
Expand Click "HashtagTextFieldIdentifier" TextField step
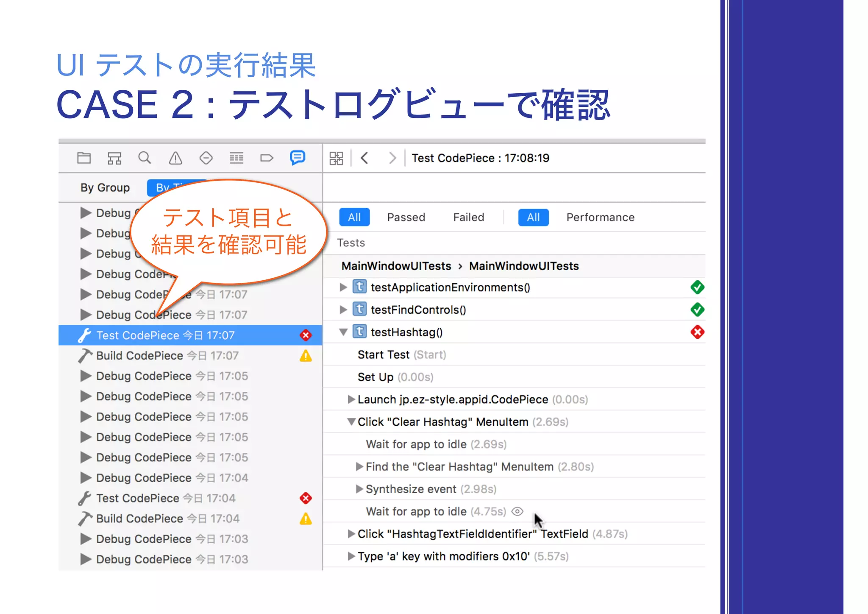351,534
